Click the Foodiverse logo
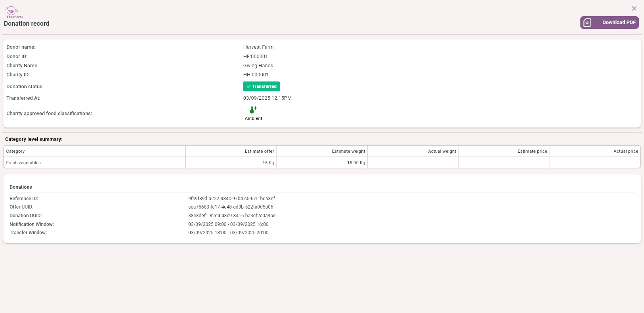Viewport: 644px width, 313px height. click(14, 12)
